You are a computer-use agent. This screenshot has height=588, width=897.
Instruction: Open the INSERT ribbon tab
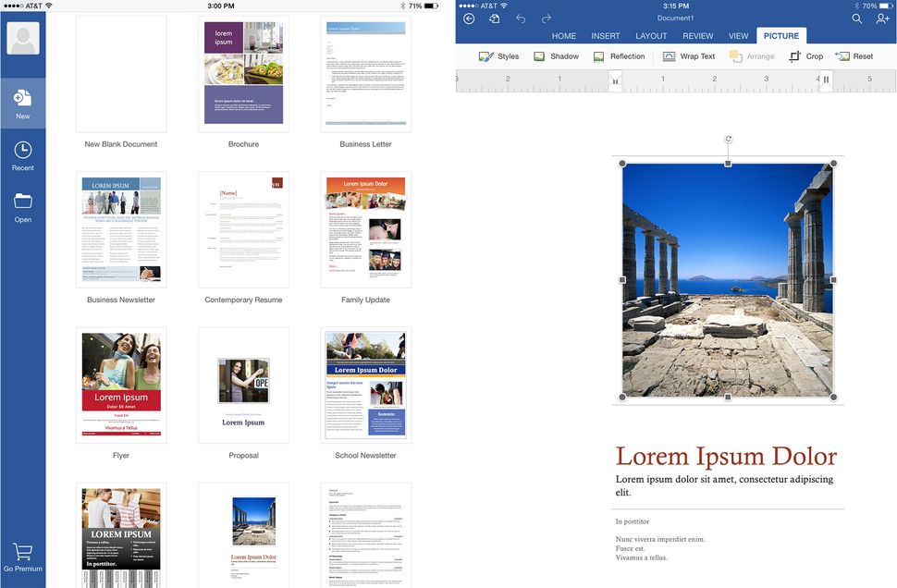tap(606, 35)
